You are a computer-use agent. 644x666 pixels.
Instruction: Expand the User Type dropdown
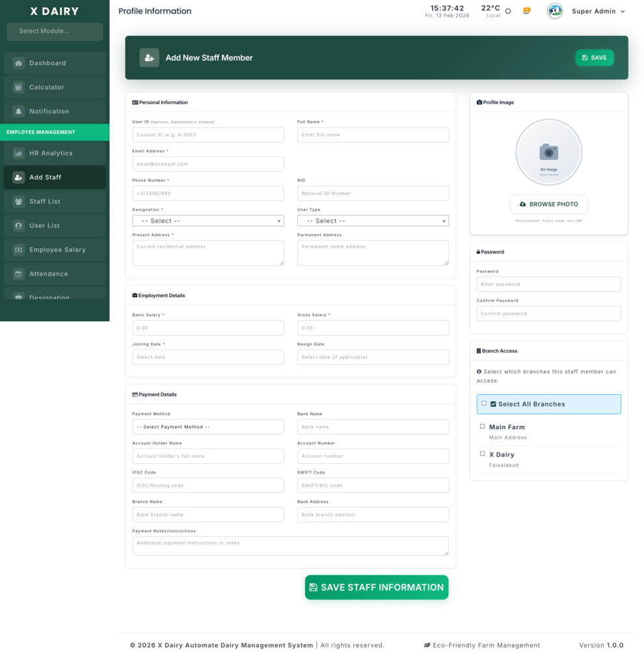[373, 221]
